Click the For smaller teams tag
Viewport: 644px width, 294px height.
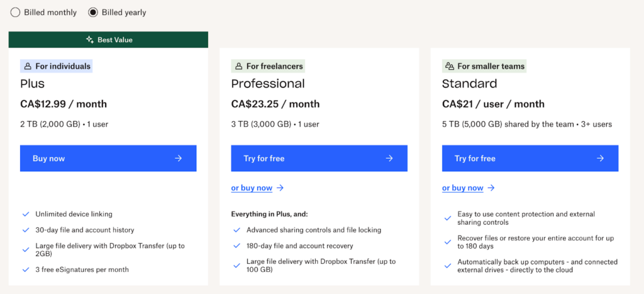click(x=484, y=66)
